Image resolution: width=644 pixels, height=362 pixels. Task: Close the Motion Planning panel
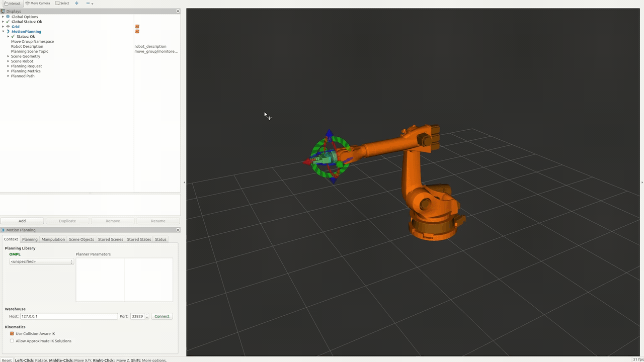(178, 230)
